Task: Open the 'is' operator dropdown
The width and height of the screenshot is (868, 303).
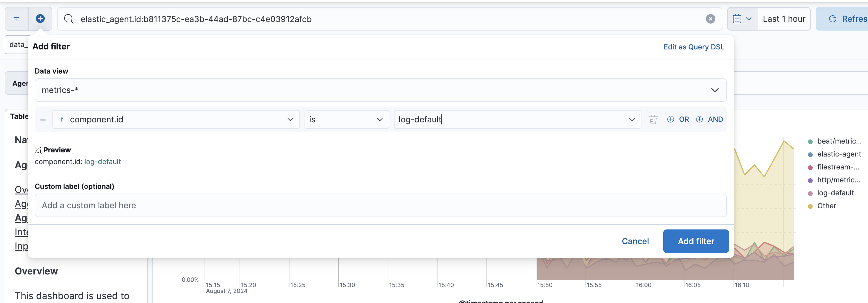Action: click(346, 119)
